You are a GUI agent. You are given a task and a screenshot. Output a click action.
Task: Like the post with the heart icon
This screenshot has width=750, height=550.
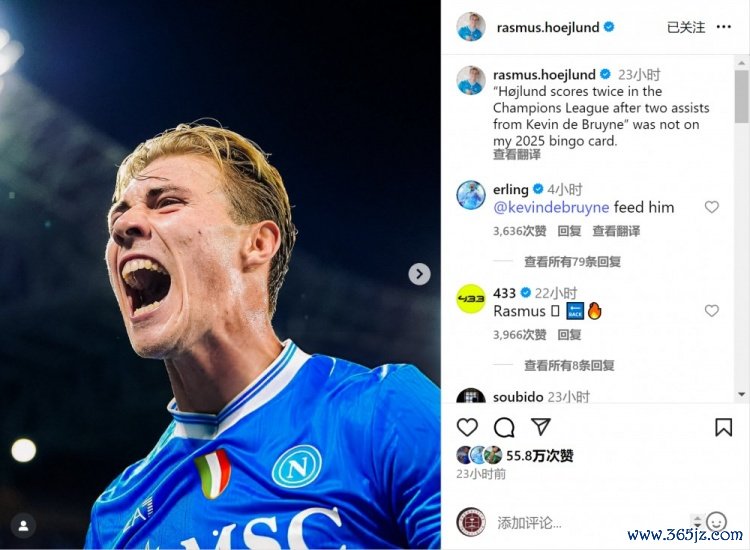pos(467,427)
